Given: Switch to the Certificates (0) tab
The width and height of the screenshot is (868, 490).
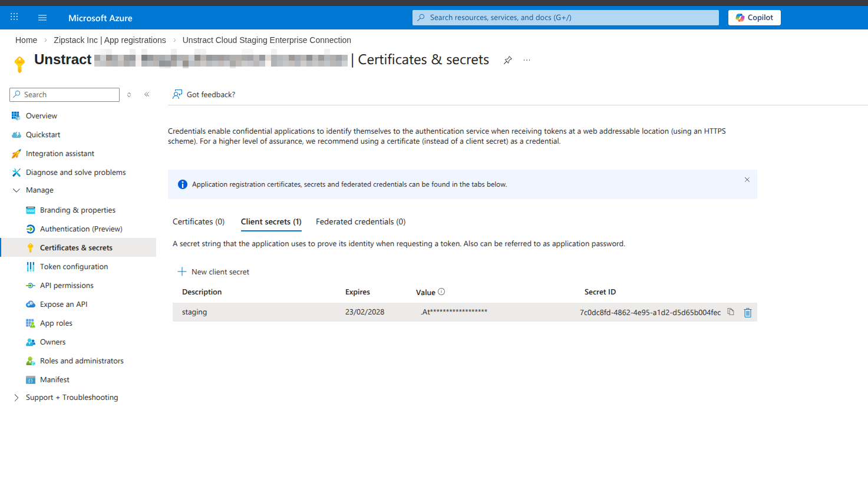Looking at the screenshot, I should click(199, 221).
